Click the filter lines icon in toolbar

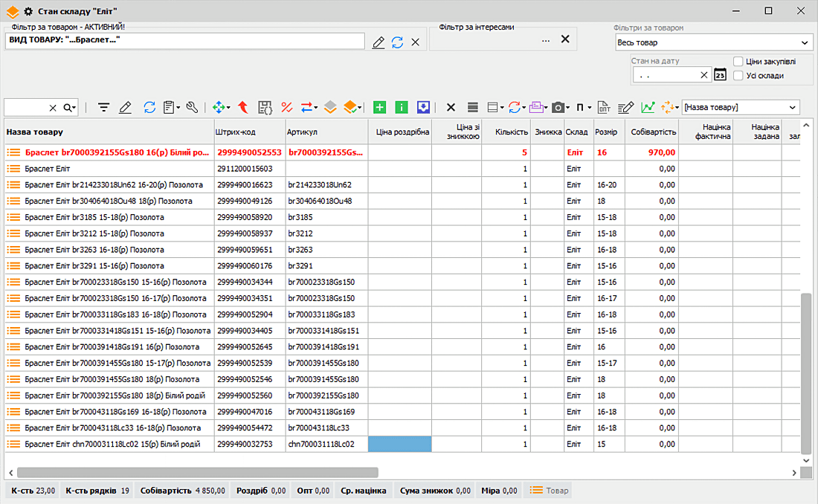pos(103,108)
